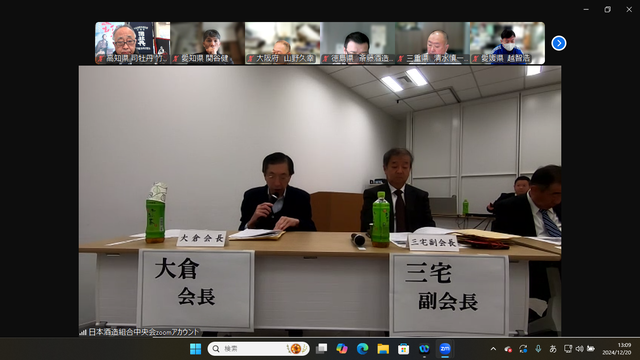Select the 徳島県 participant video thumbnail
This screenshot has width=640, height=360.
[x=358, y=43]
